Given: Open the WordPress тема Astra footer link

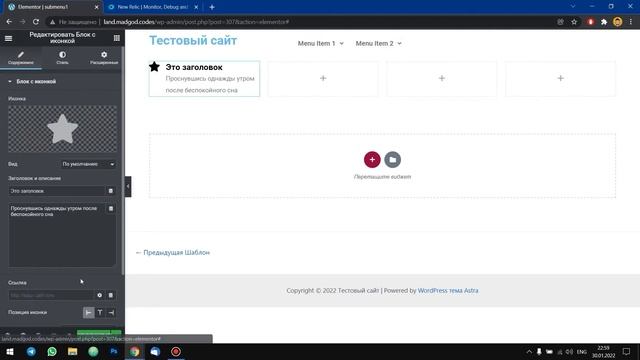Looking at the screenshot, I should tap(448, 291).
